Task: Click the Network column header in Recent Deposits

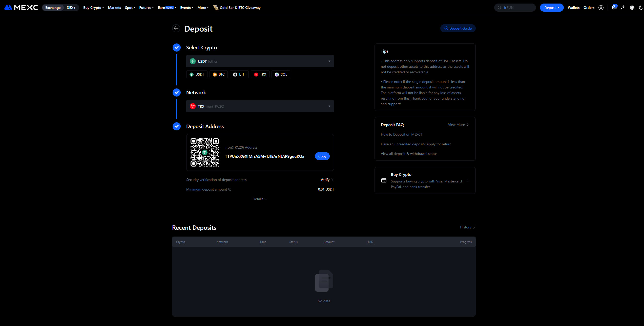Action: coord(222,242)
